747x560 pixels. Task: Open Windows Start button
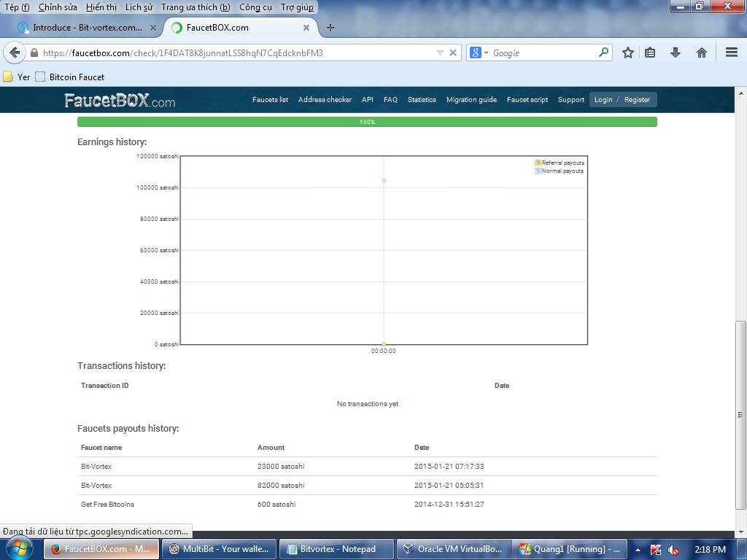[18, 549]
